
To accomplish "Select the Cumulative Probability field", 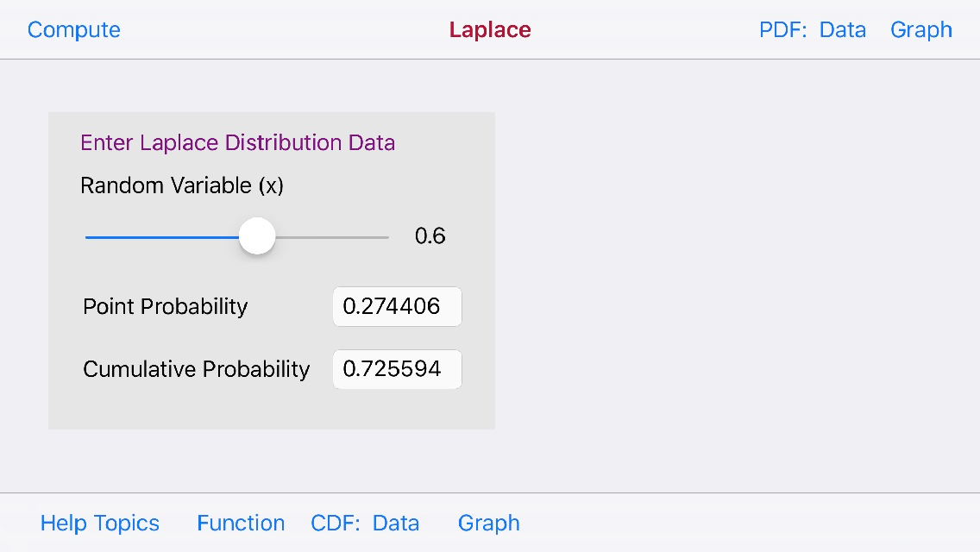I will tap(397, 369).
